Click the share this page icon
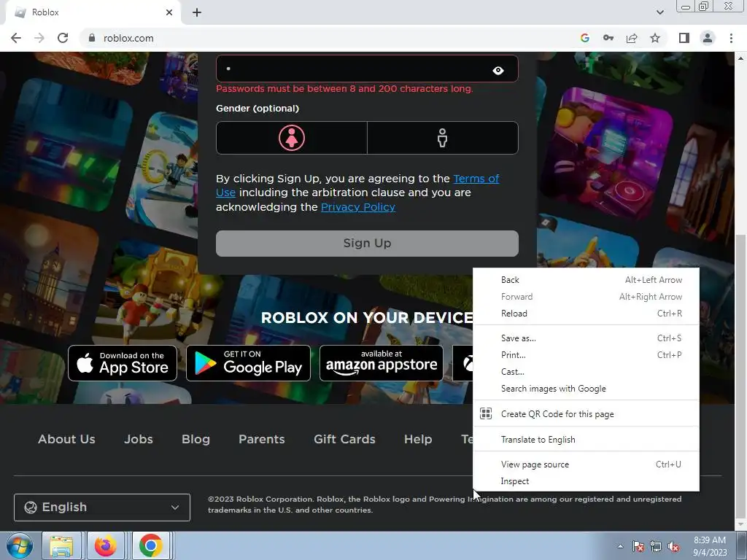The height and width of the screenshot is (560, 747). 632,38
